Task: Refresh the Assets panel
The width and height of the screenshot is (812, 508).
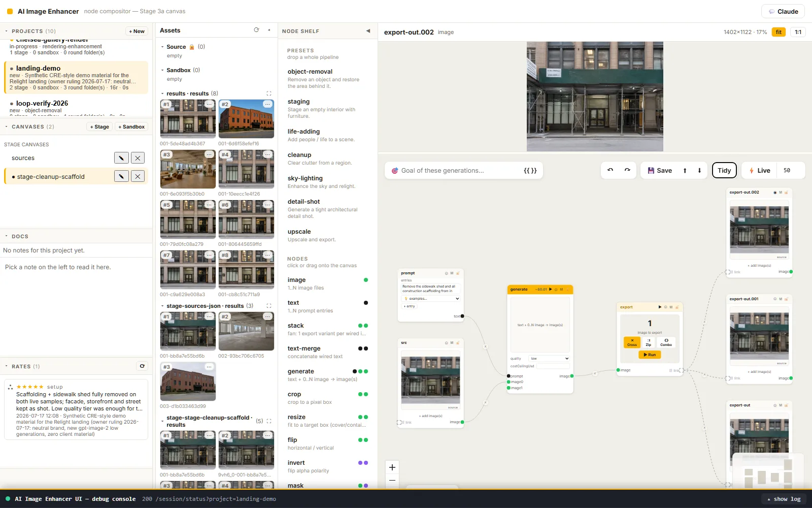Action: [x=256, y=30]
